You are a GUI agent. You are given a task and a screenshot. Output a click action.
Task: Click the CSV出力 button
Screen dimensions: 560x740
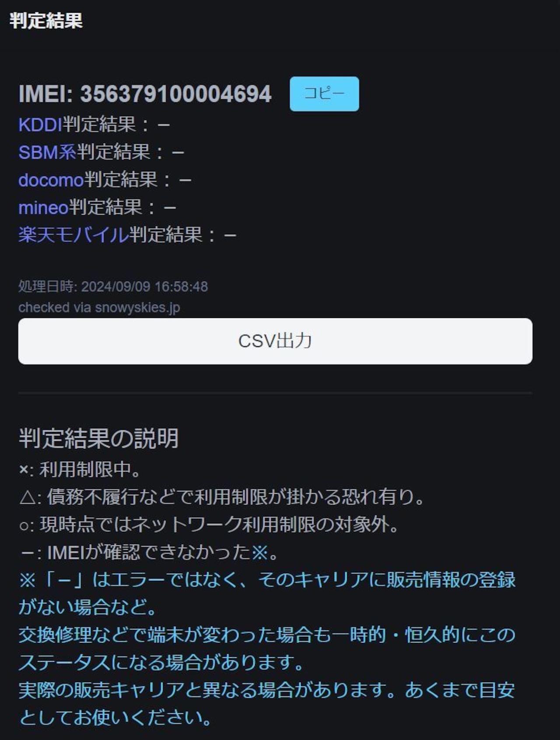click(275, 341)
